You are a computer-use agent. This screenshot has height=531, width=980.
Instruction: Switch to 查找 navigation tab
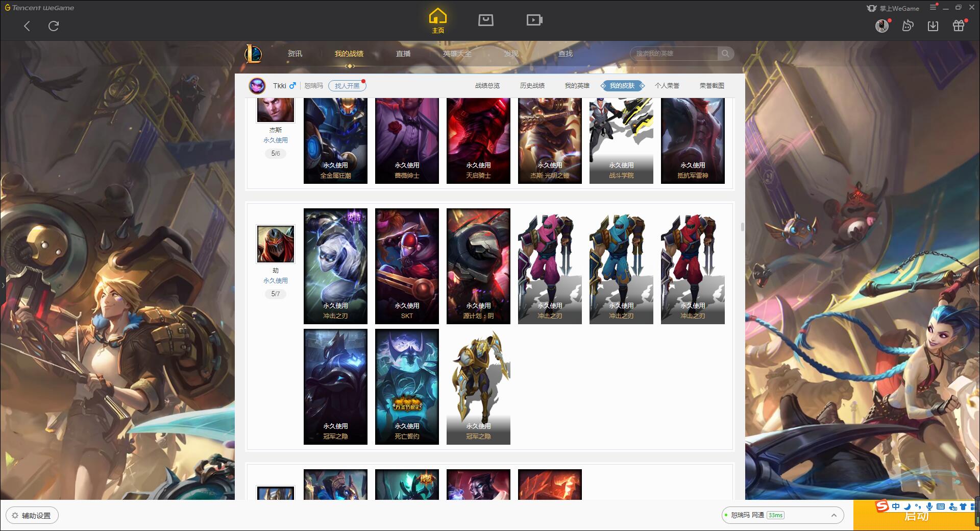(x=566, y=54)
